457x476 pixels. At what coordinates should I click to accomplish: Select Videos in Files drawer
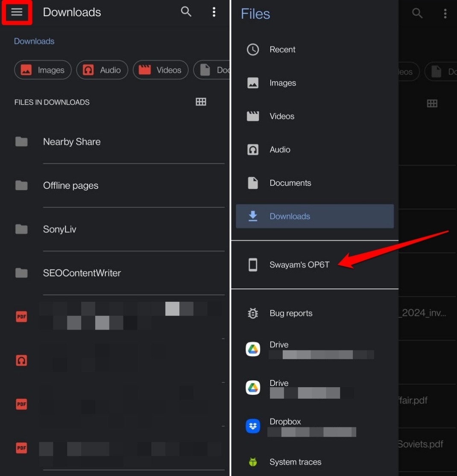click(315, 116)
